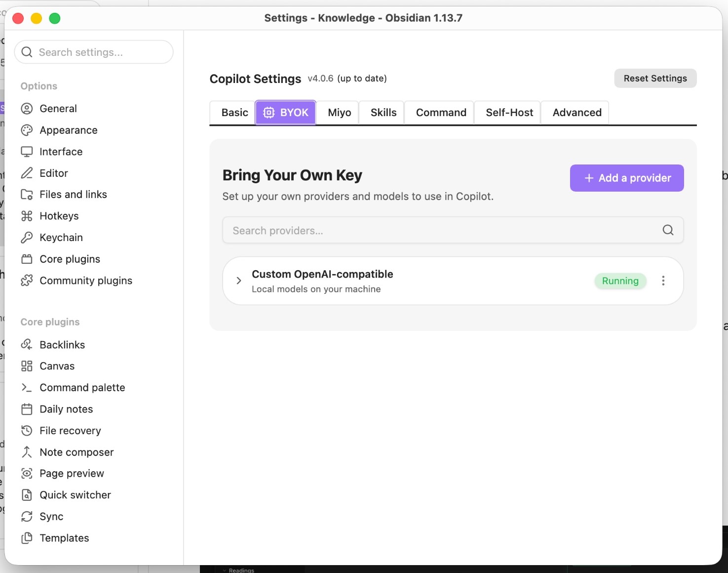Click the Daily notes calendar icon
728x573 pixels.
click(x=27, y=409)
